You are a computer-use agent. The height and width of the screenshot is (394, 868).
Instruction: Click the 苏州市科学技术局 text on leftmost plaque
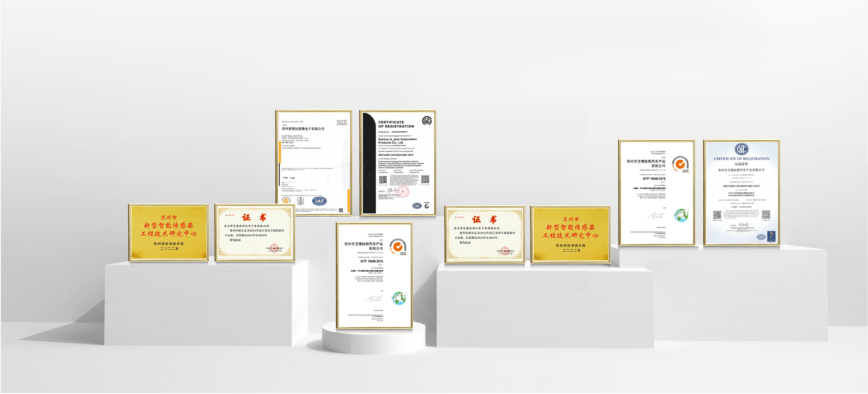pyautogui.click(x=169, y=244)
